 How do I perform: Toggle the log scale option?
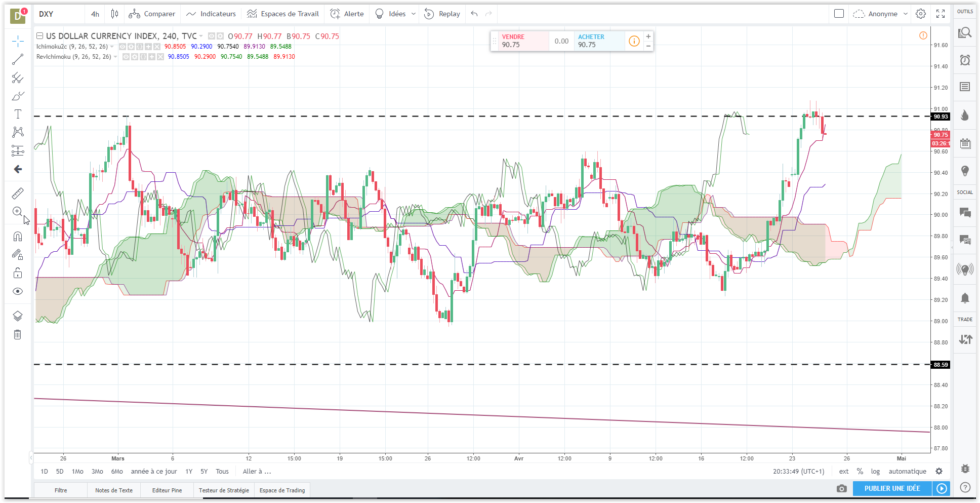pyautogui.click(x=875, y=471)
